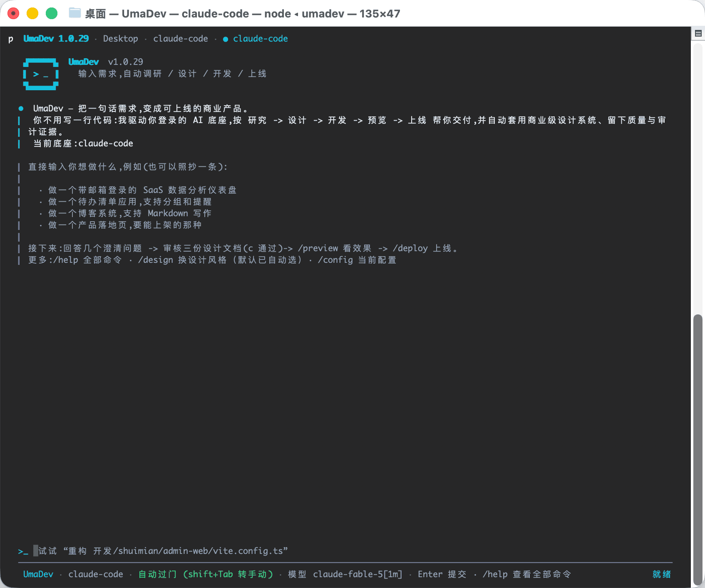Click line "UmaDev — 把一句话需求,变成可上线的商业产品。"
The width and height of the screenshot is (705, 588).
tap(141, 109)
